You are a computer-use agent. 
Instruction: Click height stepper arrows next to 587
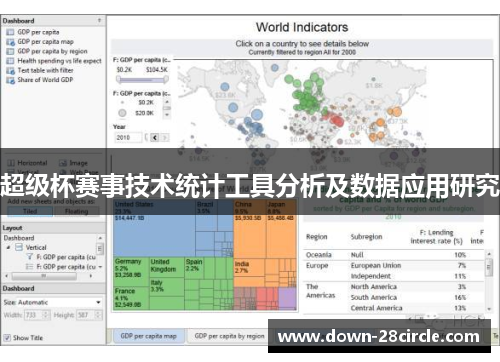[98, 315]
